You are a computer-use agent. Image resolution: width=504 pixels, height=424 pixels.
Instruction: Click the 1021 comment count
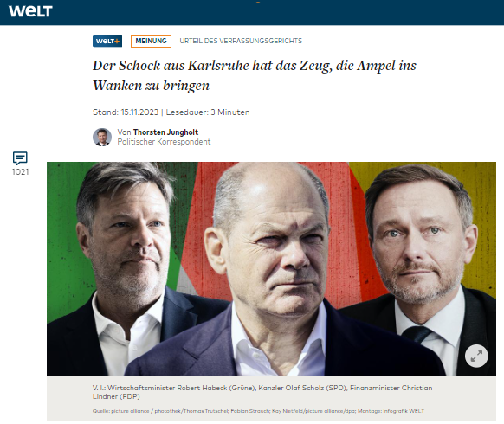pyautogui.click(x=20, y=172)
